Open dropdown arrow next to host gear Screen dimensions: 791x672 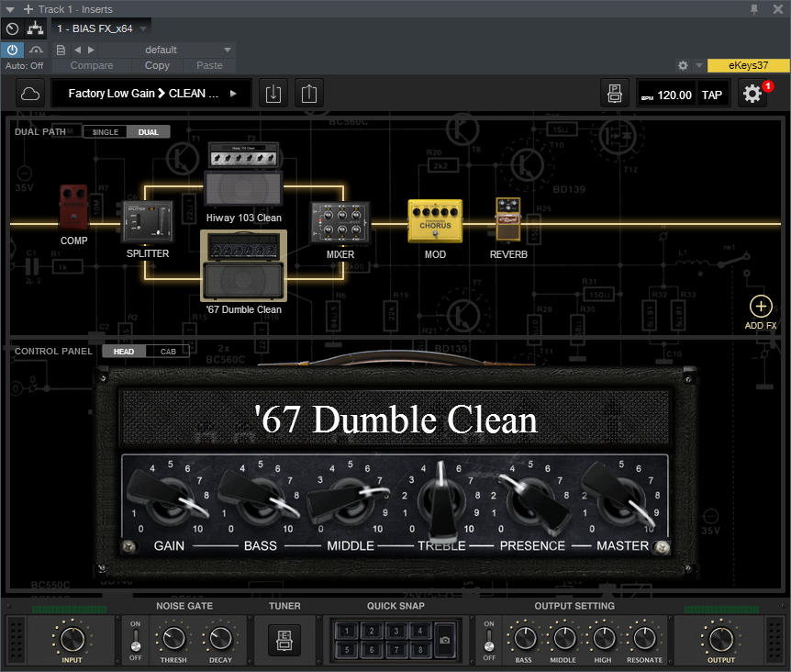coord(698,65)
